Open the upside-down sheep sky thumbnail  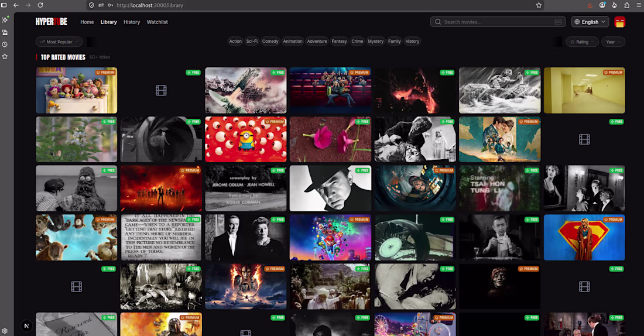click(76, 238)
